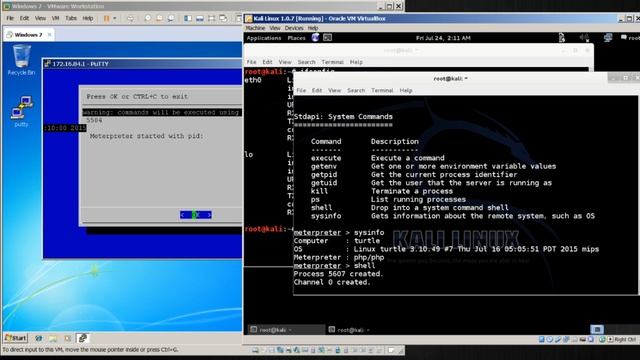Click the OK button in PuTTY dialog
The width and height of the screenshot is (640, 360).
196,215
